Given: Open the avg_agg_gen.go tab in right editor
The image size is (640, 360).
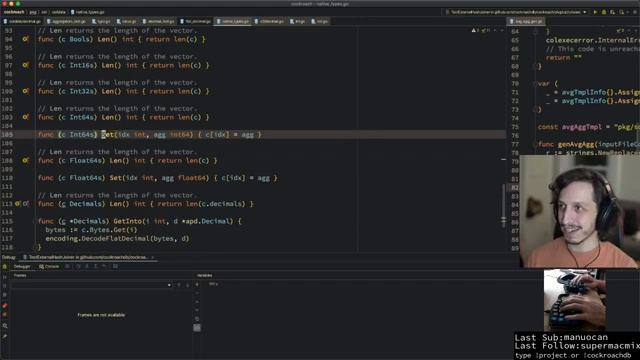Looking at the screenshot, I should pos(526,21).
